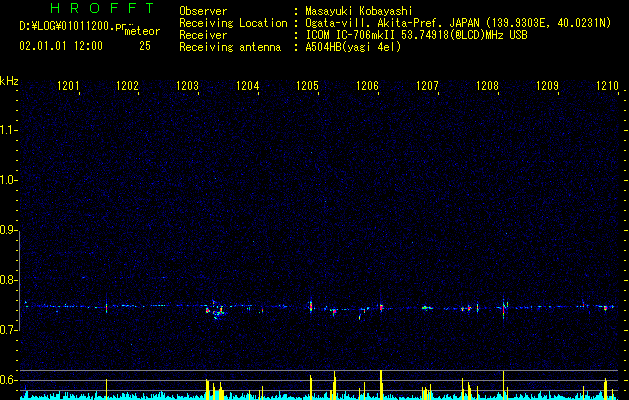
Task: Click the meteor label
Action: (x=142, y=31)
